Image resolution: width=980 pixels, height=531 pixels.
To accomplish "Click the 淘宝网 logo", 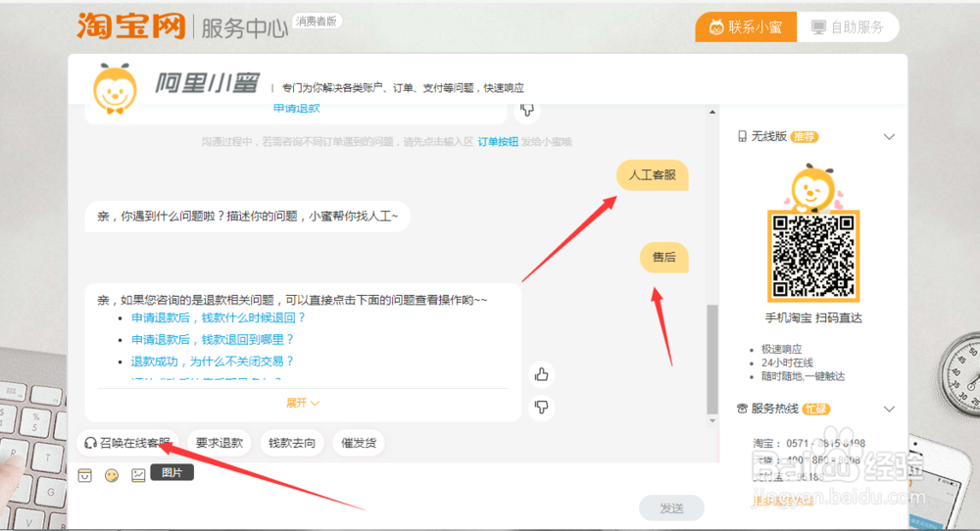I will click(131, 26).
